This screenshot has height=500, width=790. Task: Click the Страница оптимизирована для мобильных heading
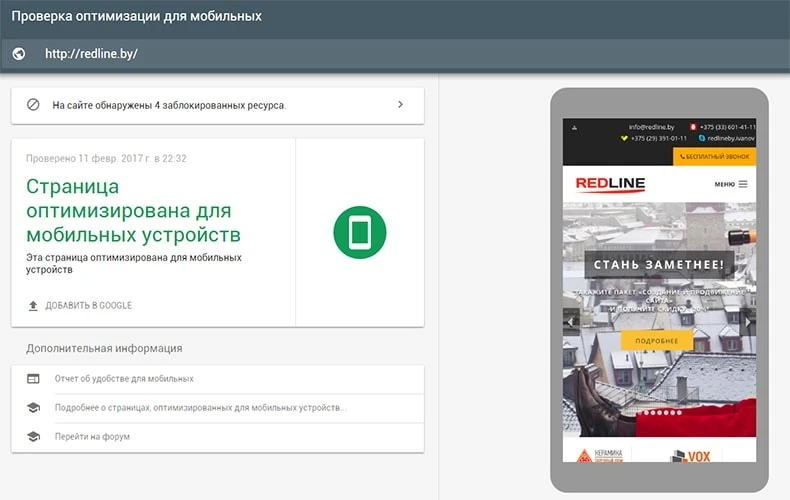point(134,210)
